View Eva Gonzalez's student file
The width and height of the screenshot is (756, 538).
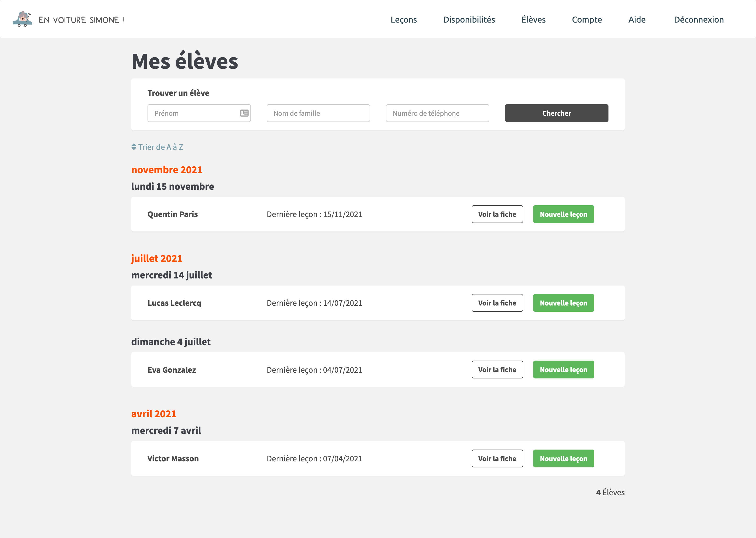497,370
